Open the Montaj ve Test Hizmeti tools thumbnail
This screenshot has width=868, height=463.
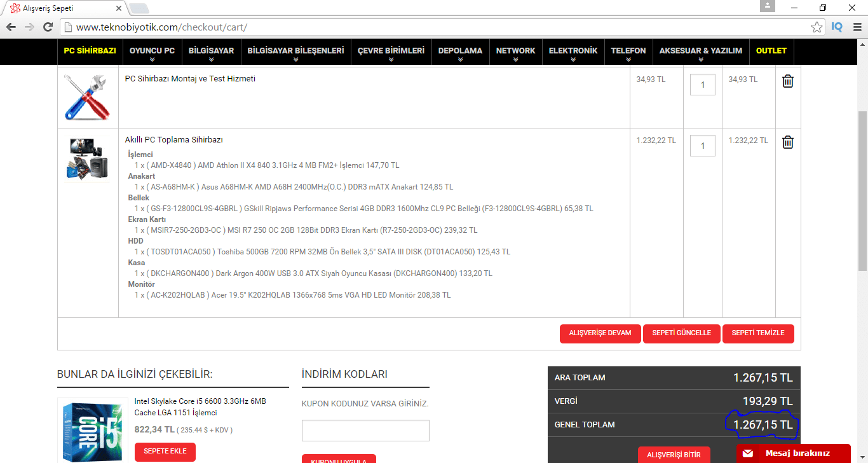(88, 97)
